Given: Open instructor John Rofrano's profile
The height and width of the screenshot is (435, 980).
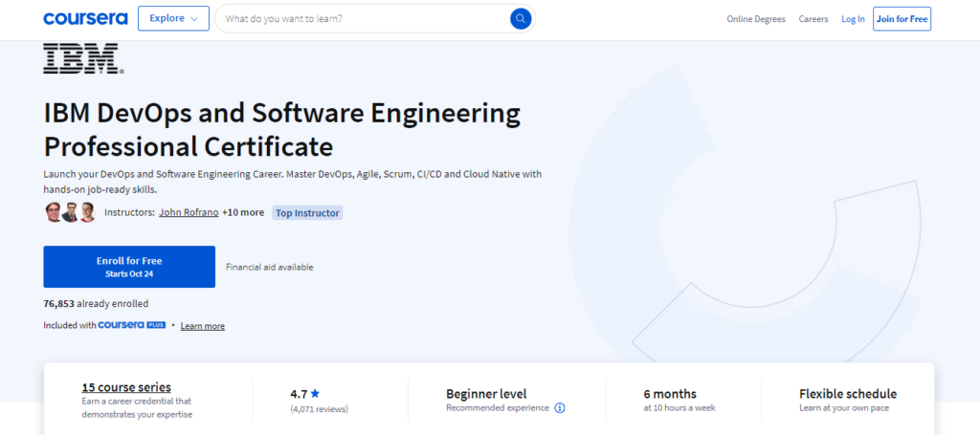Looking at the screenshot, I should point(189,213).
